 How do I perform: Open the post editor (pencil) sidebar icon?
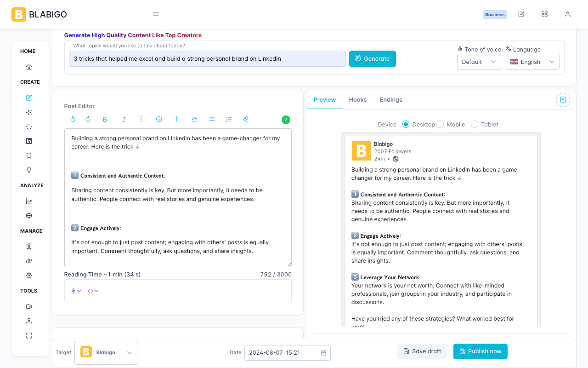pyautogui.click(x=29, y=98)
